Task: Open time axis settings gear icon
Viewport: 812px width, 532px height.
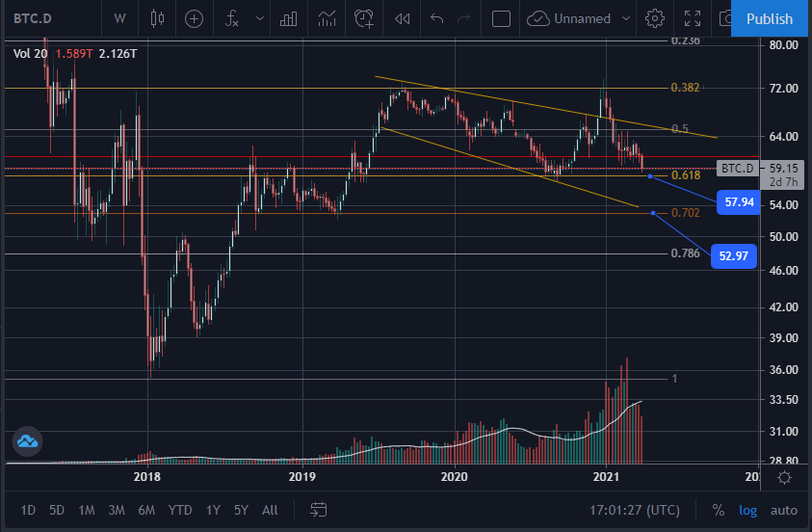Action: [x=785, y=477]
